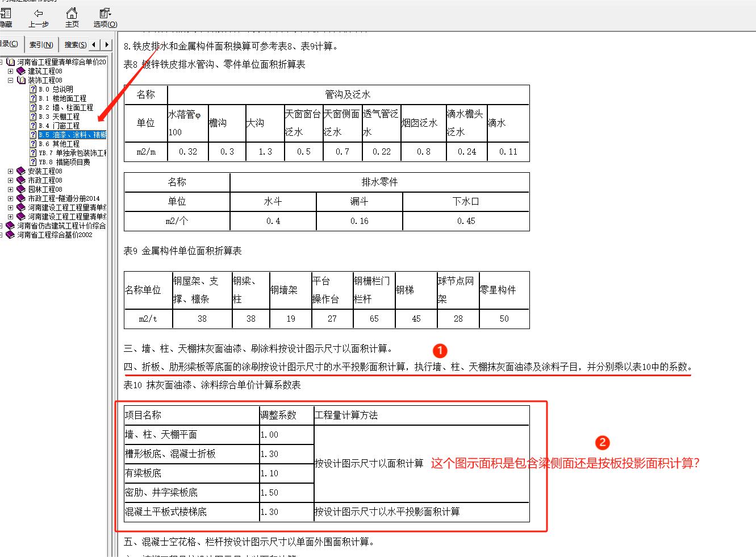The width and height of the screenshot is (756, 557).
Task: Click the 槽形板底、混凝土折板 row
Action: click(x=191, y=454)
